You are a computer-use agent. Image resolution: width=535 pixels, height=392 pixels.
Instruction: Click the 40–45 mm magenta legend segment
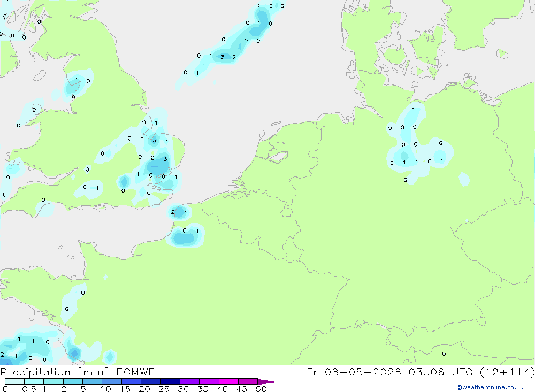[228, 381]
